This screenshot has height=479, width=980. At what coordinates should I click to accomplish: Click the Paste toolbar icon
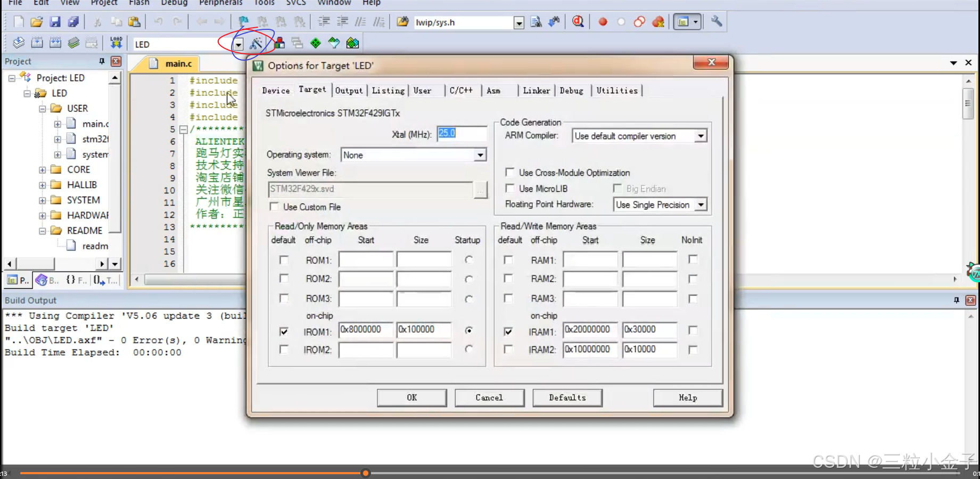[135, 22]
